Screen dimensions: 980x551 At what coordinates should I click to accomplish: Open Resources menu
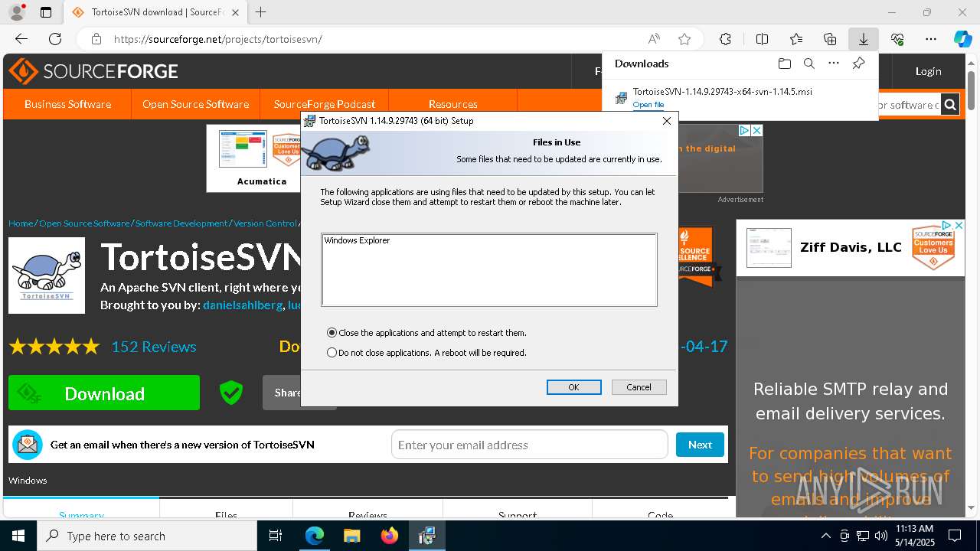pos(453,104)
